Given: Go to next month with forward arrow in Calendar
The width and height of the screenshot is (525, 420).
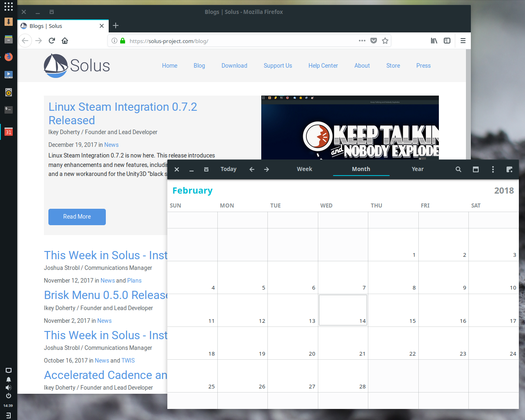Looking at the screenshot, I should pos(267,169).
